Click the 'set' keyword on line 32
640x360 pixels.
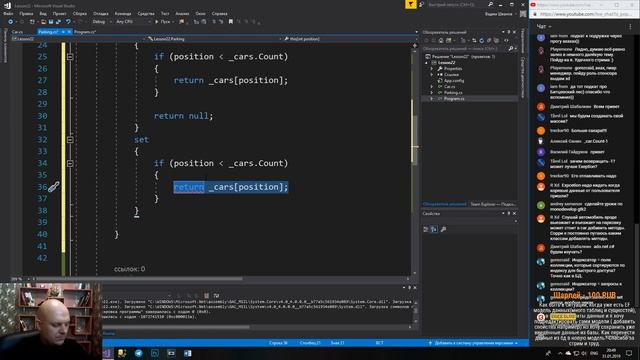point(141,140)
